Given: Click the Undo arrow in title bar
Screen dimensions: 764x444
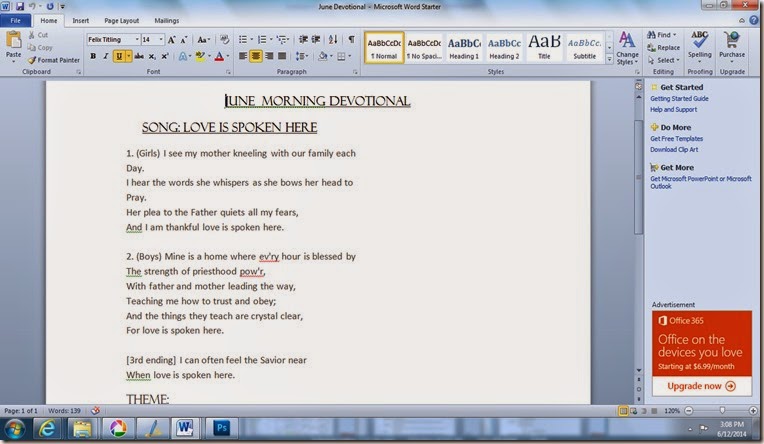Looking at the screenshot, I should pos(32,6).
